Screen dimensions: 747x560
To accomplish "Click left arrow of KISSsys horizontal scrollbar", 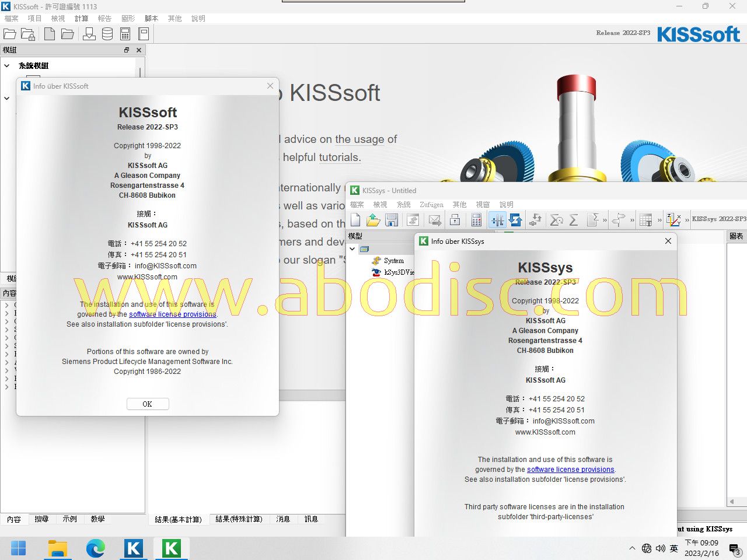I will coord(732,502).
